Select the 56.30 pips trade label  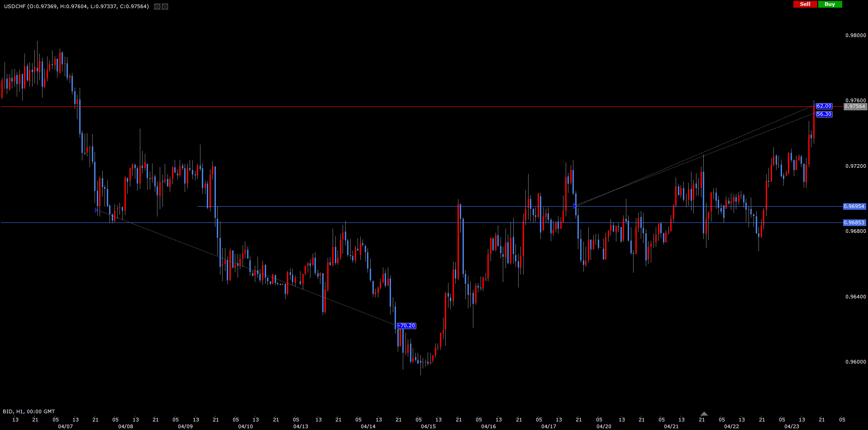[x=824, y=114]
